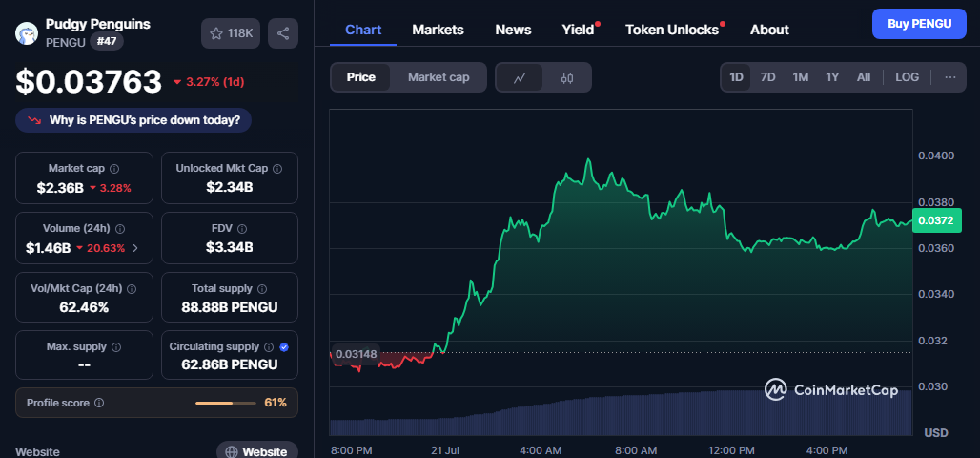Set chart range to 7D

click(767, 77)
